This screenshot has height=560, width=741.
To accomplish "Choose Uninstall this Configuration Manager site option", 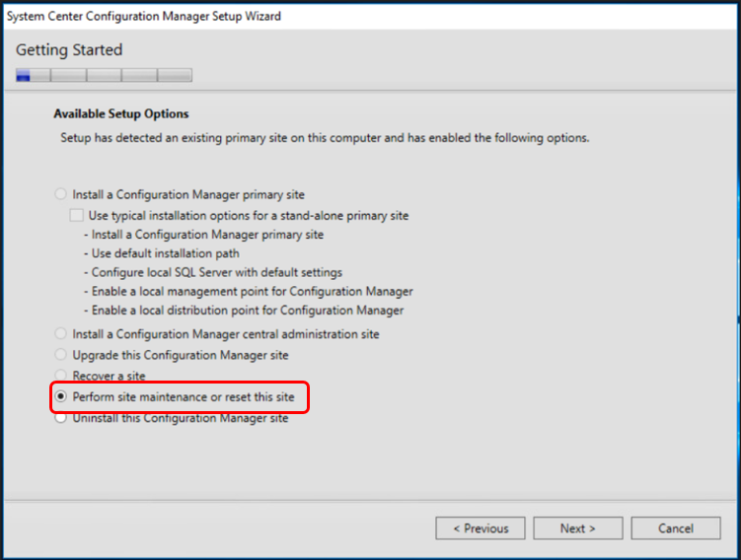I will [x=60, y=418].
